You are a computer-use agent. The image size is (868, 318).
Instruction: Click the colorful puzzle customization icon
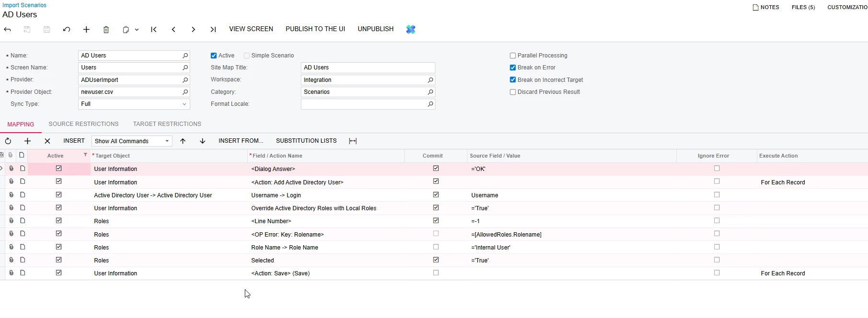pyautogui.click(x=411, y=29)
